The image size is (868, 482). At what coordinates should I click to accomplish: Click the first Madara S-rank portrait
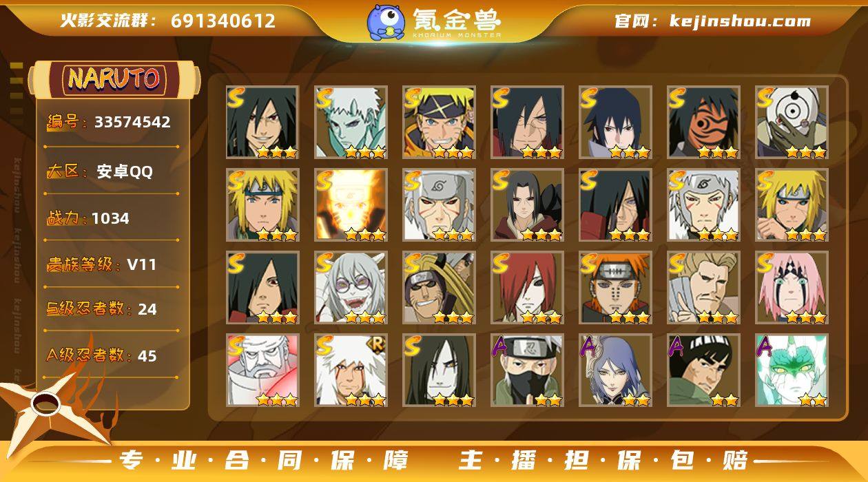coord(262,123)
